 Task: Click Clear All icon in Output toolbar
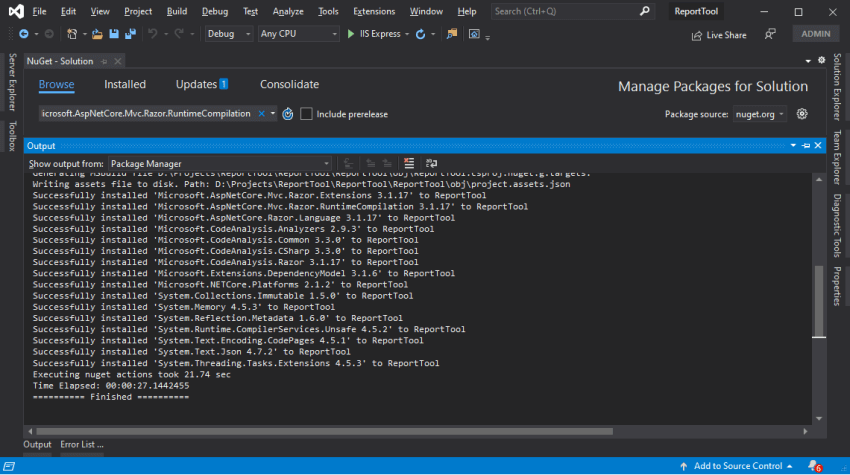409,163
